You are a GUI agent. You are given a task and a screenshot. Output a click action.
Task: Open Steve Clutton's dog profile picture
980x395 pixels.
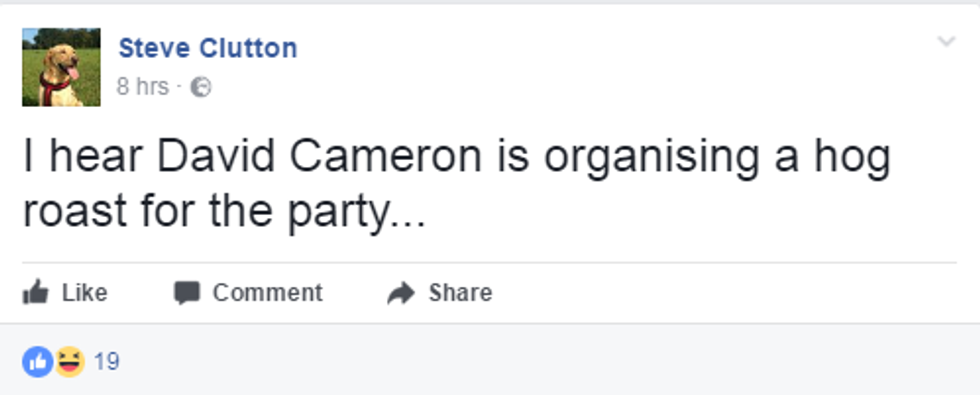(x=61, y=67)
